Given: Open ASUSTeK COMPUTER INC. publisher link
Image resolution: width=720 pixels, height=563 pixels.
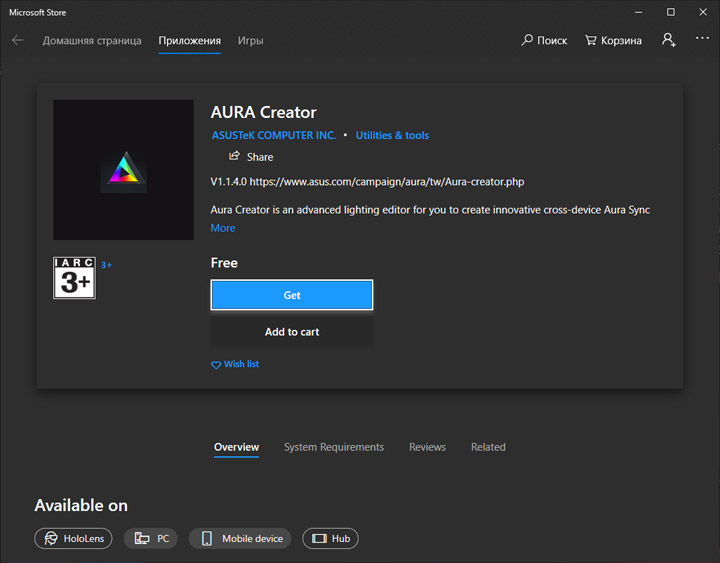Looking at the screenshot, I should pos(274,135).
